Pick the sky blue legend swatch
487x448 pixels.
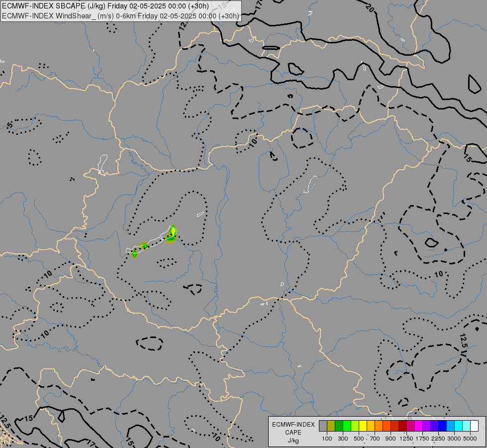(x=450, y=426)
